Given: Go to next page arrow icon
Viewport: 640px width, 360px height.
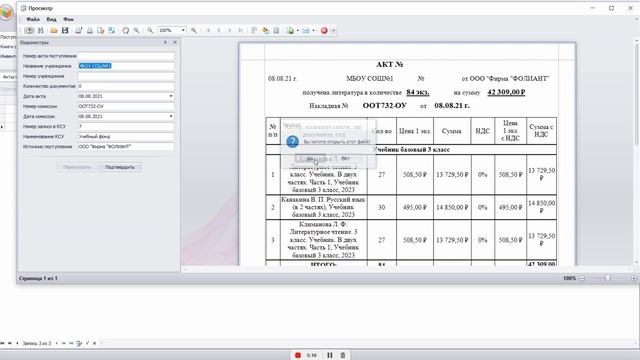Looking at the screenshot, I should [230, 30].
